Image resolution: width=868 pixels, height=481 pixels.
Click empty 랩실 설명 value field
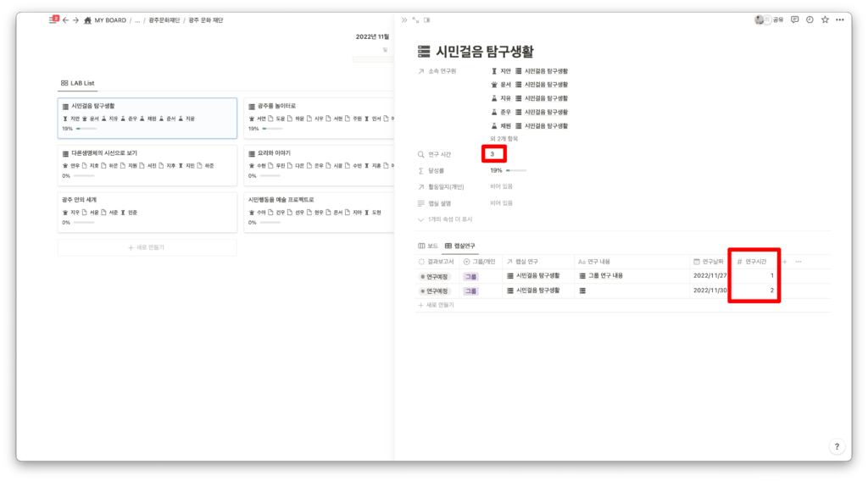click(x=502, y=203)
